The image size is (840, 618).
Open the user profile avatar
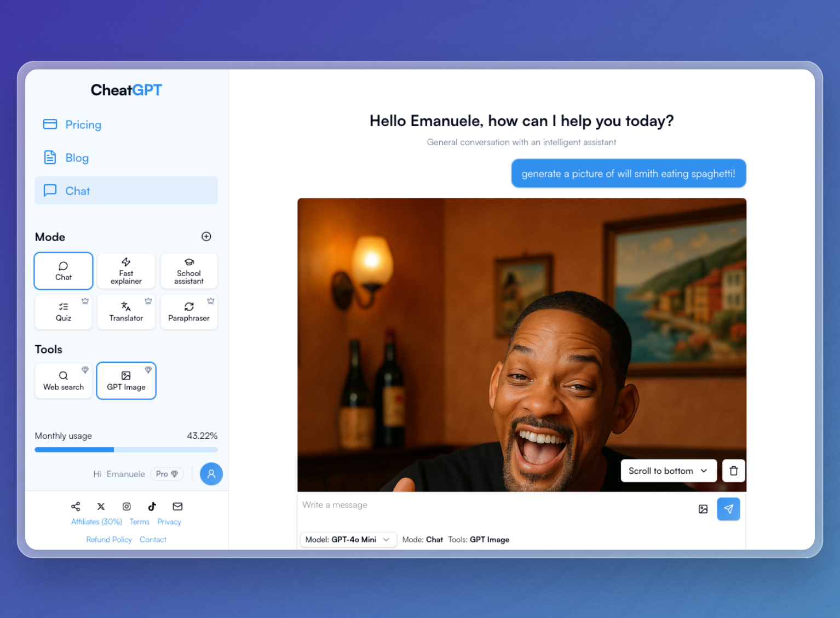pyautogui.click(x=211, y=474)
